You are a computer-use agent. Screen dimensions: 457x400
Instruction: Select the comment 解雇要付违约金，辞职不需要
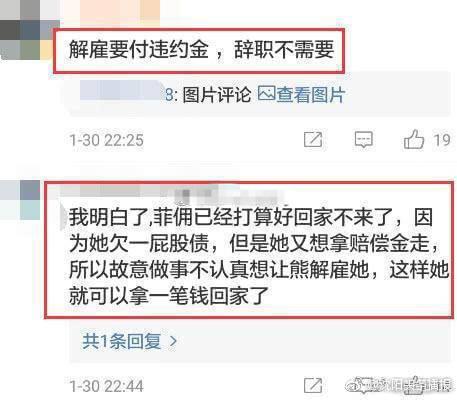(201, 50)
